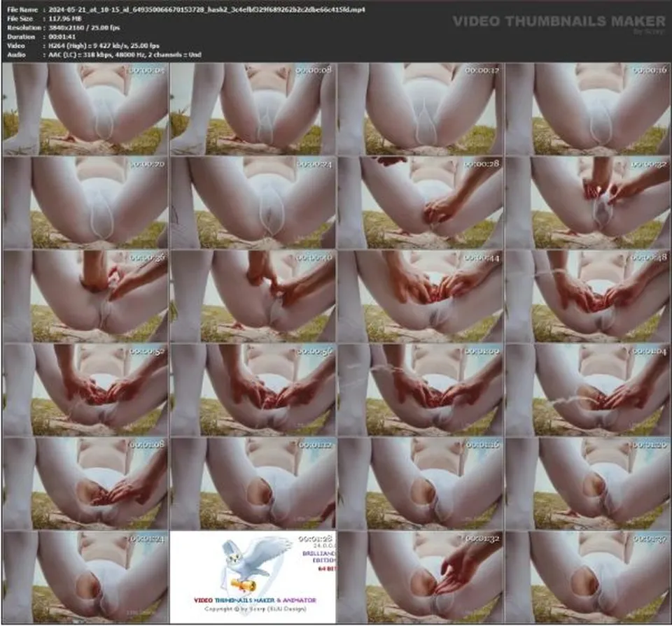Screen dimensions: 672x626
Task: Choose the thumbnail labeled 00:00:40
Action: tap(253, 297)
